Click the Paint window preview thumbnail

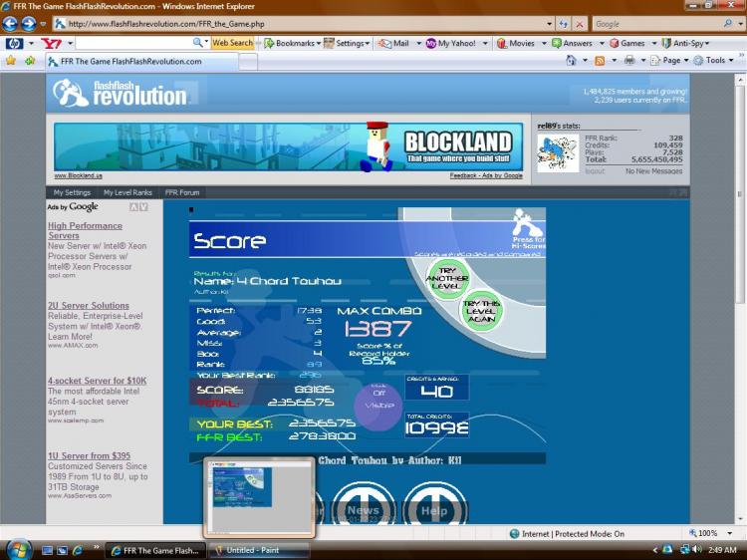coord(259,497)
